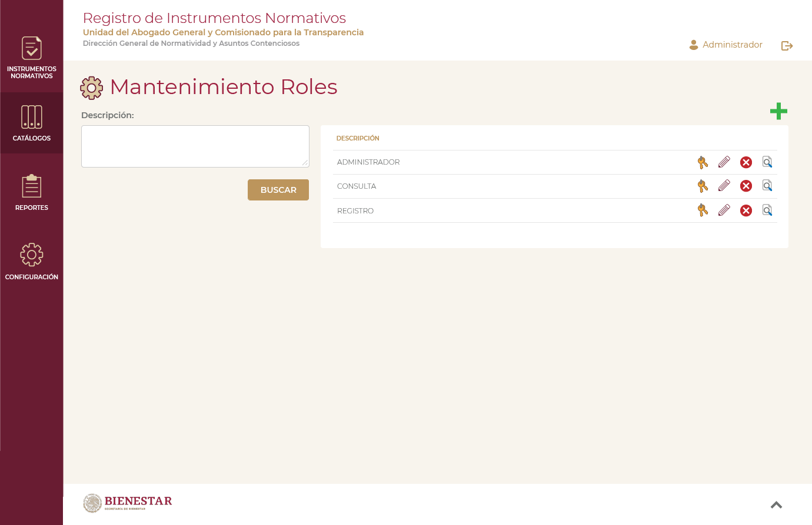Open the Configuración sidebar menu

pyautogui.click(x=32, y=262)
